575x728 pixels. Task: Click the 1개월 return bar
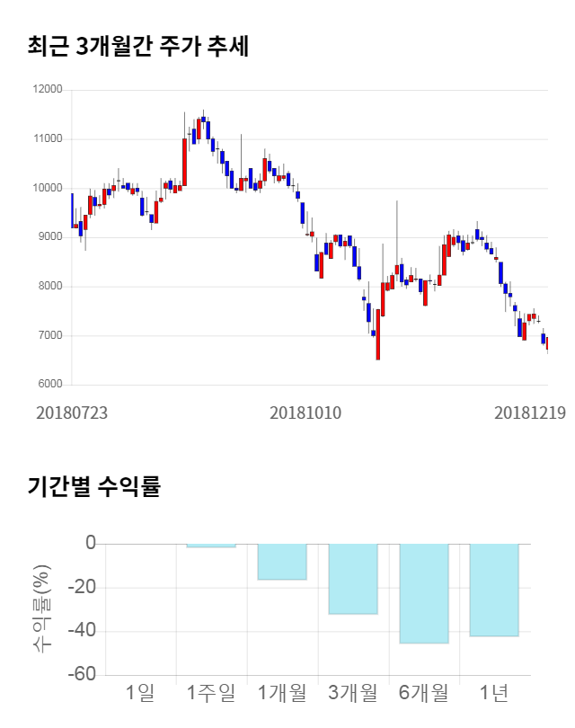(282, 562)
